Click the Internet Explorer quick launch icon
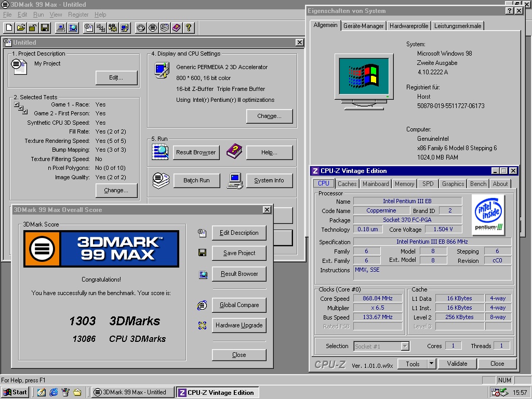532x399 pixels. pyautogui.click(x=54, y=392)
